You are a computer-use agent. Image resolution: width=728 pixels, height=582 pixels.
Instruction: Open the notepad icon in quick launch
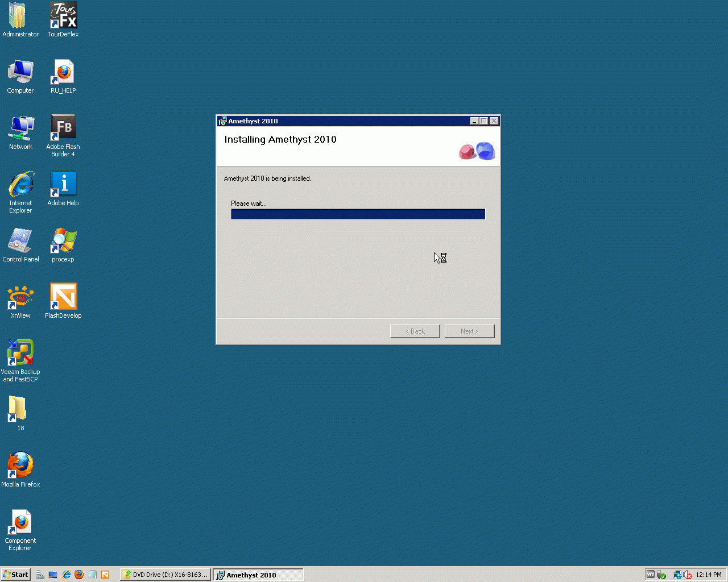click(92, 575)
